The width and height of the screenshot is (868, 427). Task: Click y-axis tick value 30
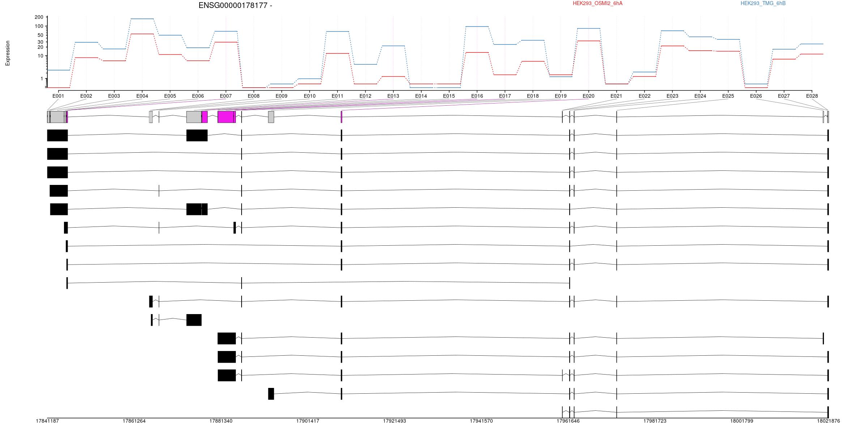coord(41,42)
